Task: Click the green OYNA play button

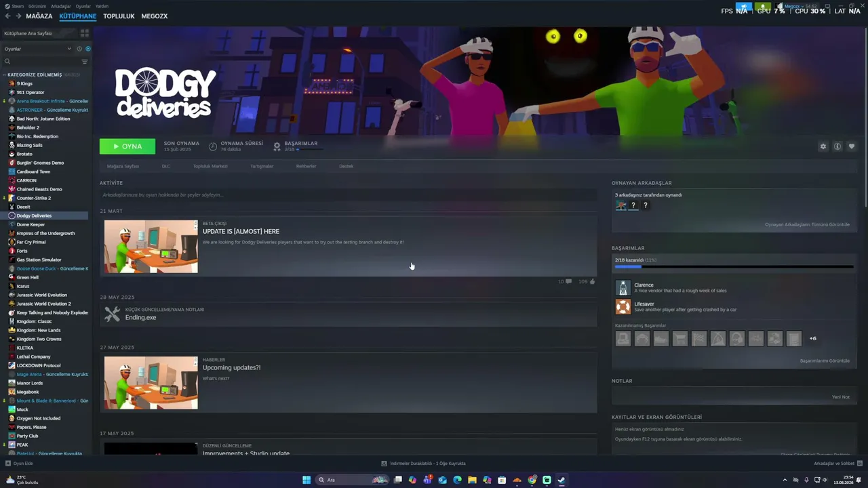Action: pos(127,146)
